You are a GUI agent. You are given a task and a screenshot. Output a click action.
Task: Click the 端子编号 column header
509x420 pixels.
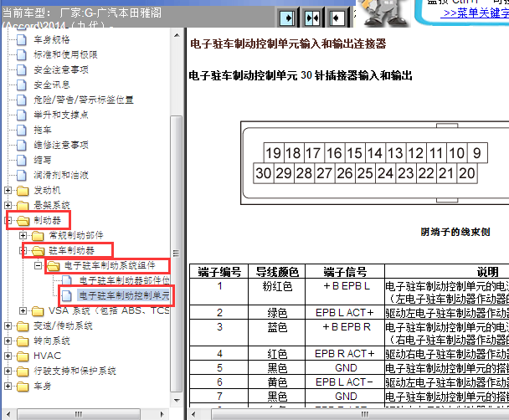(x=219, y=272)
